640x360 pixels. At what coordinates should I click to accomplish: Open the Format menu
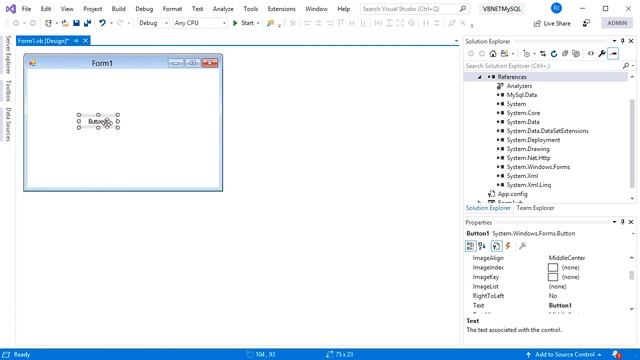coord(172,9)
